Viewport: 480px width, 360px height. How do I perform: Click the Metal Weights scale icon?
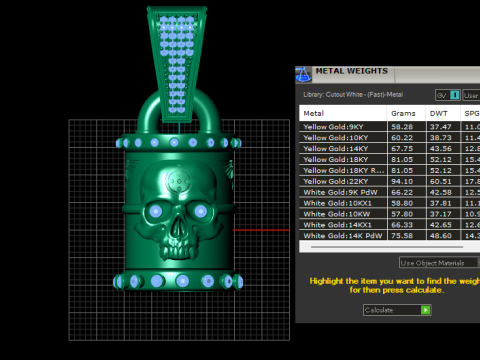pyautogui.click(x=303, y=74)
